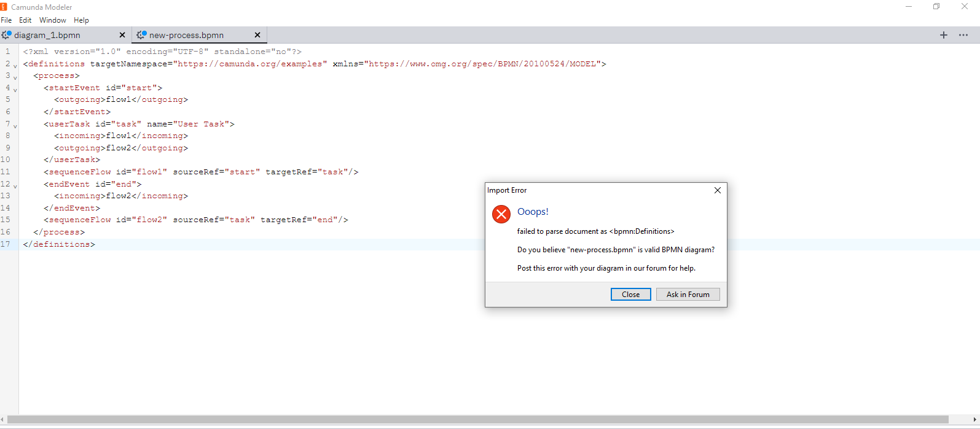Open the tab bar overflow menu

963,35
